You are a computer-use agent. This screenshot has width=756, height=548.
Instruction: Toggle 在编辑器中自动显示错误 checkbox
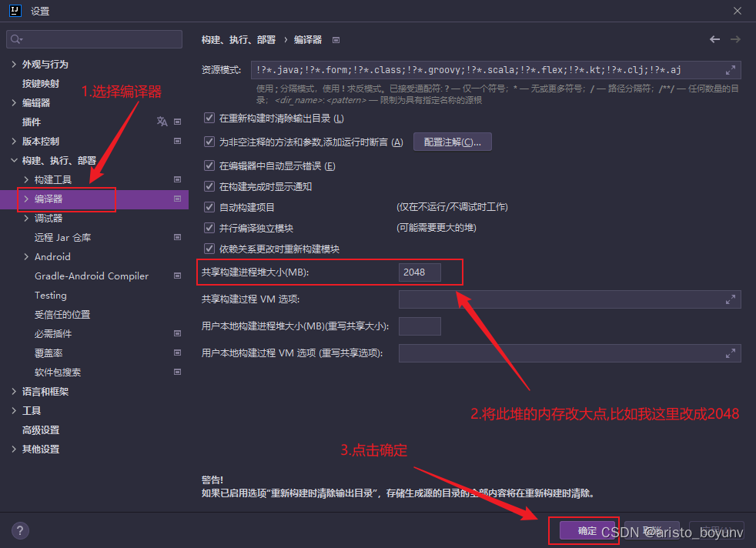[x=209, y=165]
